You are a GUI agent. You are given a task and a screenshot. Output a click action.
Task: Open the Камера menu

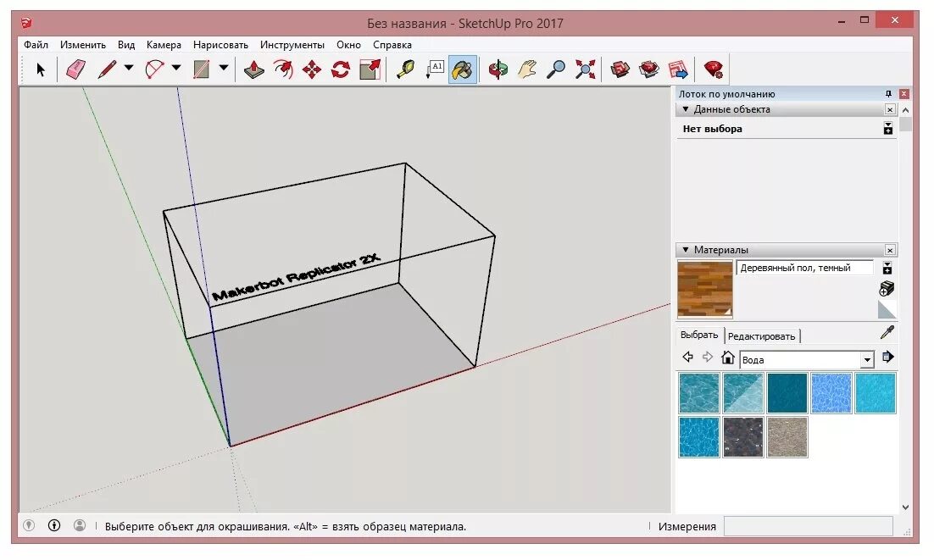pyautogui.click(x=164, y=44)
